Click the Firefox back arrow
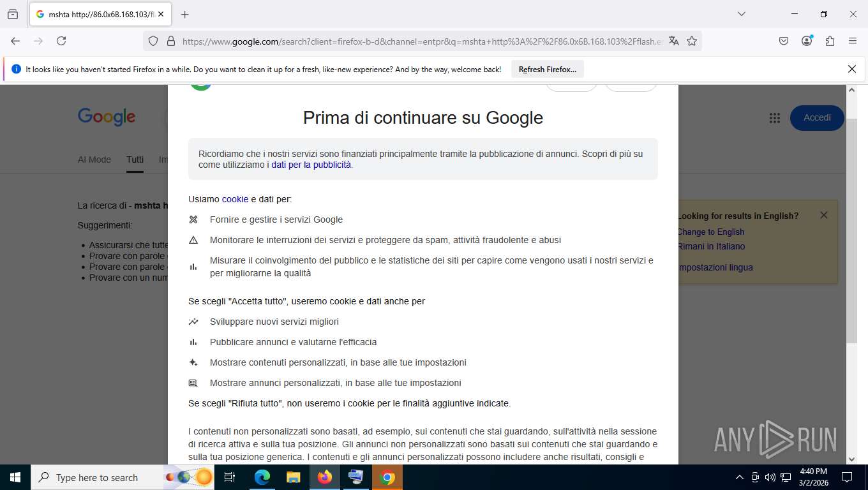 [15, 41]
